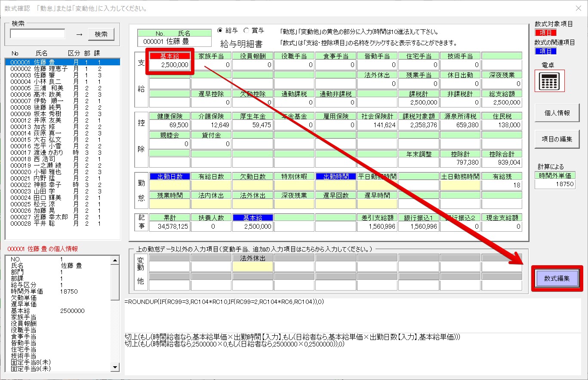
Task: Close the 数式確認 window
Action: coord(578,8)
